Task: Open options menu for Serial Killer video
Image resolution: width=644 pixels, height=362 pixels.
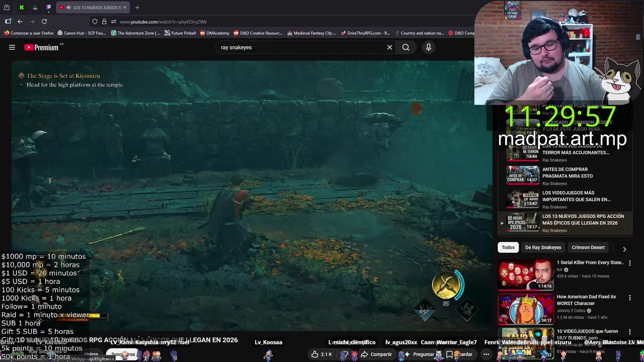Action: [630, 263]
